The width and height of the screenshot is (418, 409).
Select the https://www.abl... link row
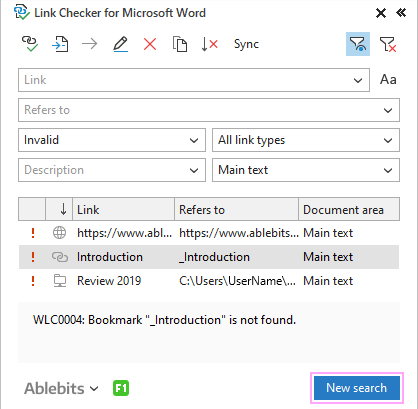[x=209, y=233]
